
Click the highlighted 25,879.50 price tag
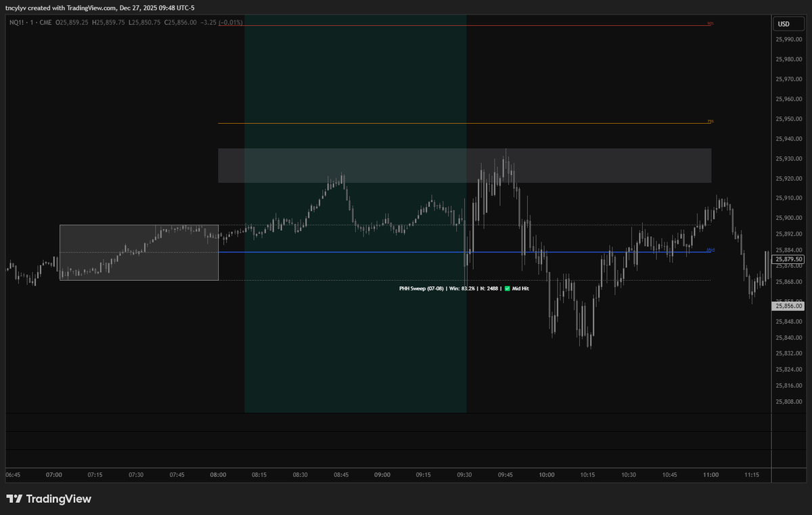coord(789,259)
